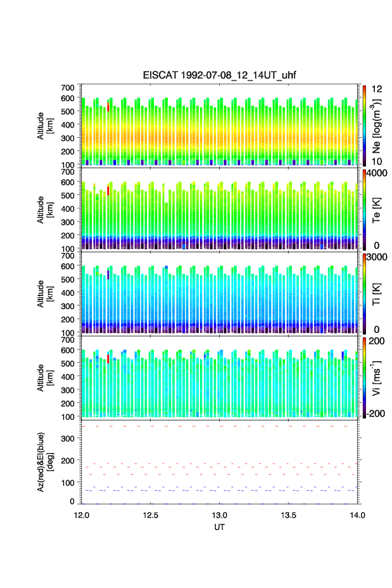This screenshot has width=392, height=588.
Task: Click the Te color bar gradient
Action: 364,210
